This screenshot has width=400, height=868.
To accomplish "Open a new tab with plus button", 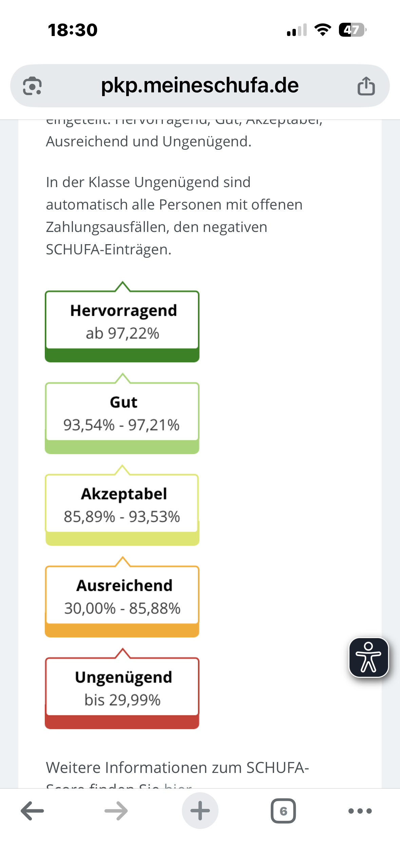I will (x=200, y=811).
